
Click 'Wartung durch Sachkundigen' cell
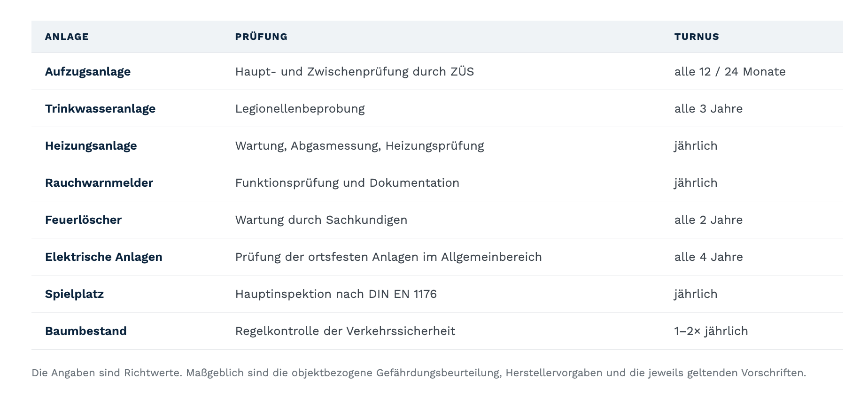tap(321, 220)
